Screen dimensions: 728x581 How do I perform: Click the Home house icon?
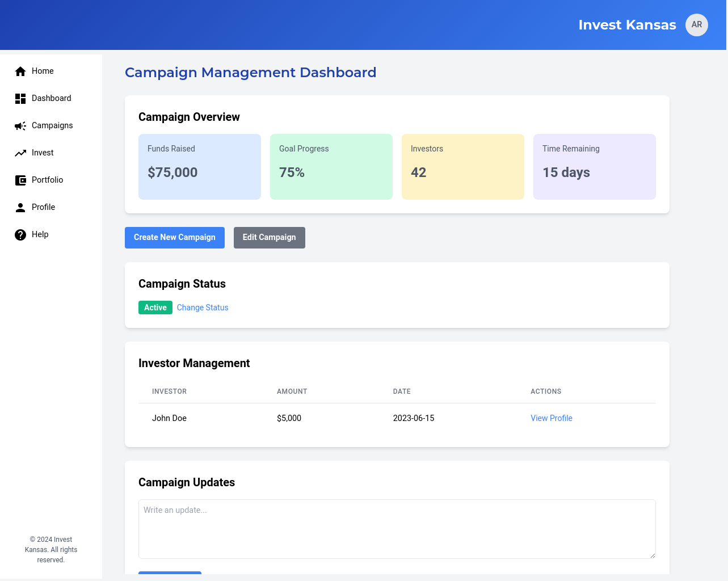[20, 71]
